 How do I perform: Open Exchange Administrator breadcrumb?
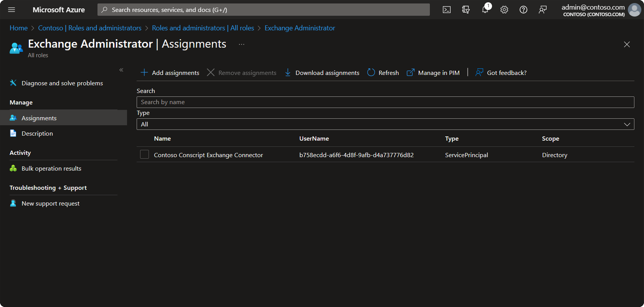point(300,28)
